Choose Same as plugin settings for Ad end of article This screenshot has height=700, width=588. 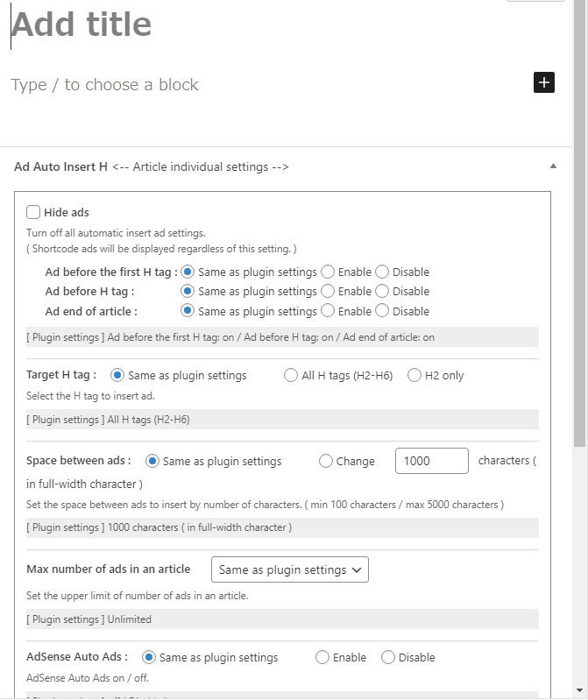(x=188, y=311)
